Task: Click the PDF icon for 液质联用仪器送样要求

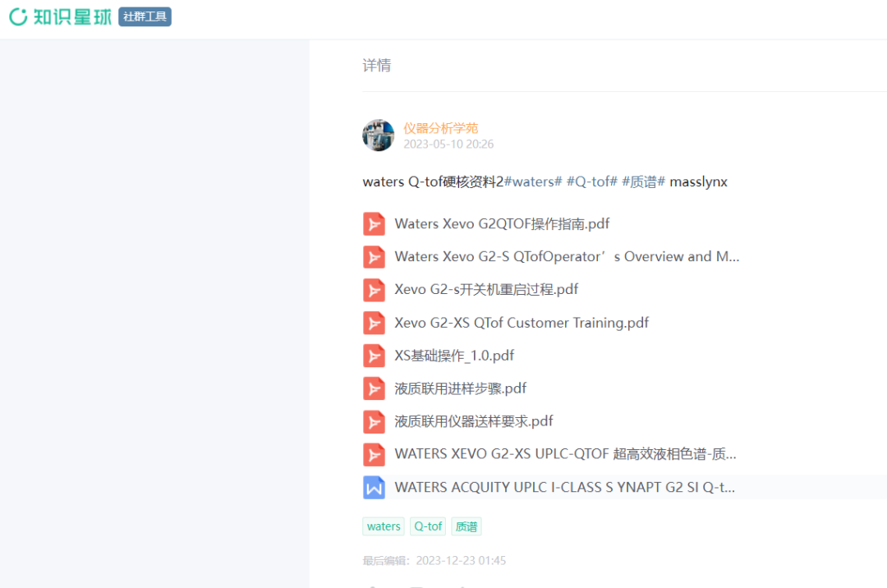Action: [x=374, y=421]
